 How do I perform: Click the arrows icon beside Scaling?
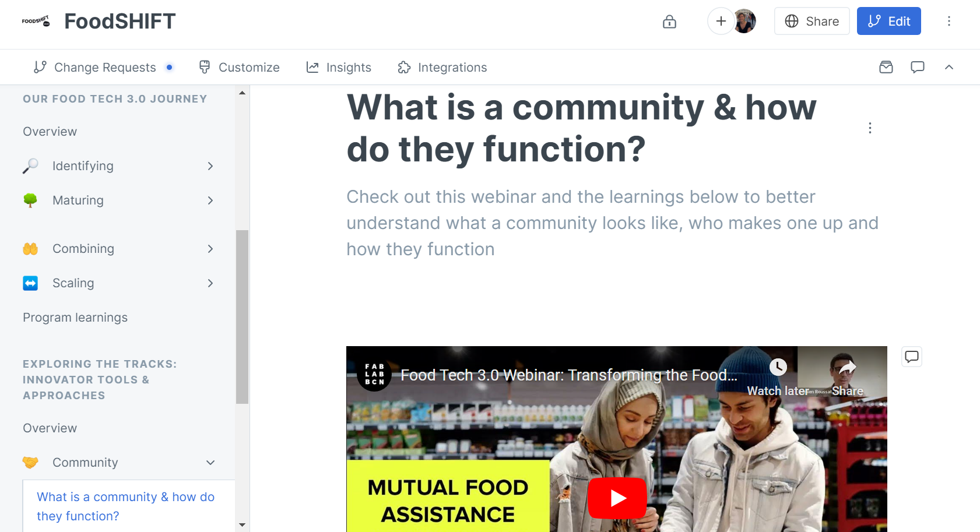pyautogui.click(x=30, y=283)
